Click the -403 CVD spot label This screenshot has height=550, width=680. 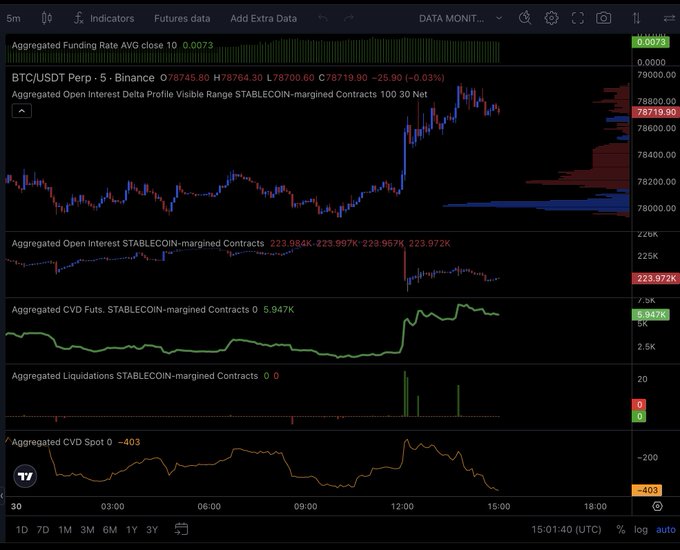point(647,490)
